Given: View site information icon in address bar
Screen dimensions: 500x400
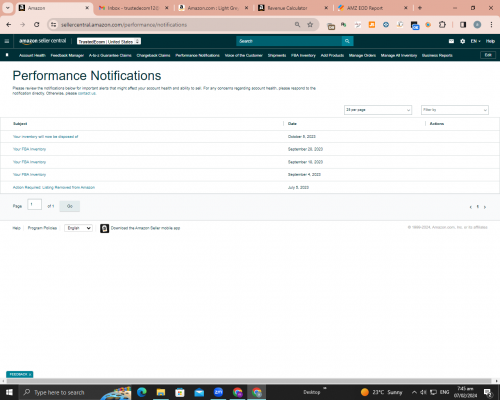Looking at the screenshot, I should (53, 25).
